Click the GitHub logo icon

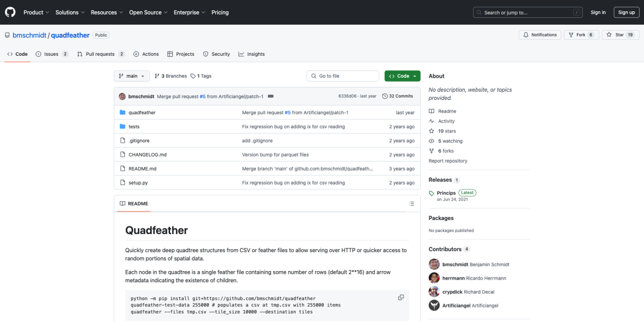click(x=10, y=12)
